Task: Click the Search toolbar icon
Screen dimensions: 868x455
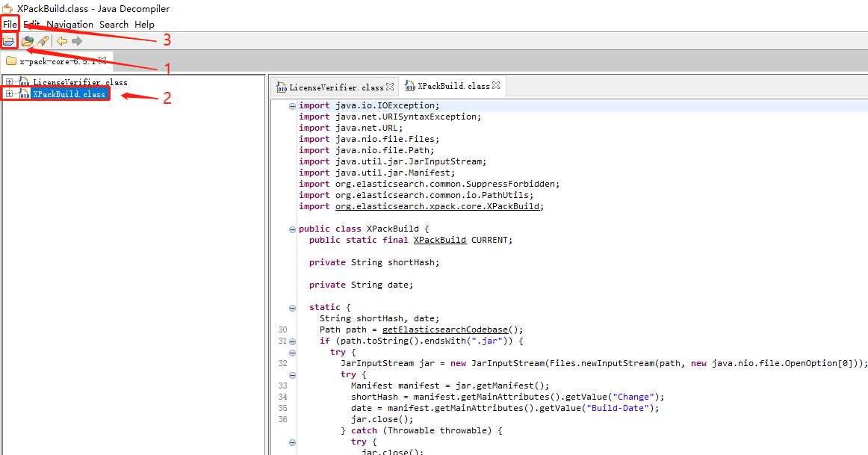Action: tap(43, 41)
